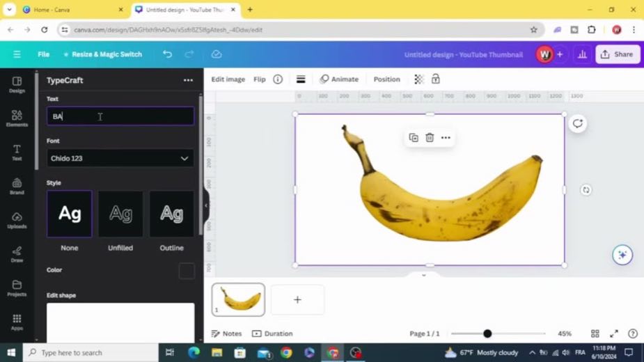
Task: Open TypeCraft panel more options
Action: (x=188, y=80)
